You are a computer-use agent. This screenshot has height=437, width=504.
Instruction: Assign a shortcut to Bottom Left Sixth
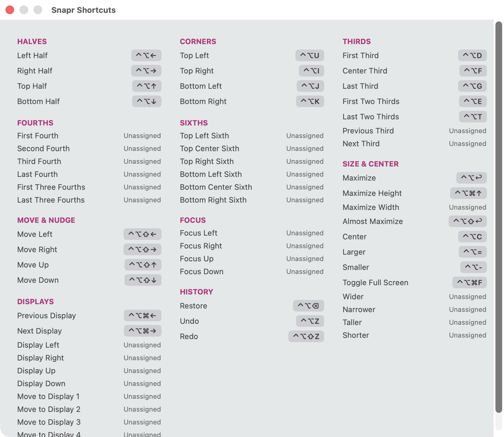pyautogui.click(x=305, y=174)
